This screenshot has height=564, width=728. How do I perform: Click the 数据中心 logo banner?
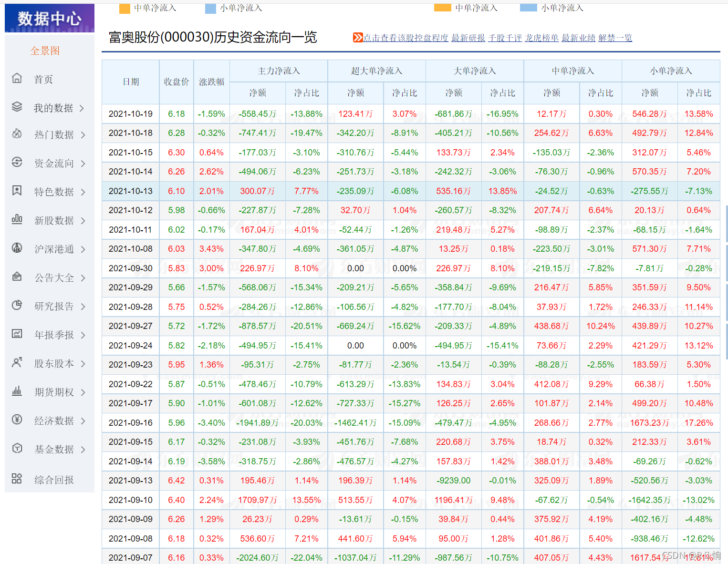coord(50,18)
